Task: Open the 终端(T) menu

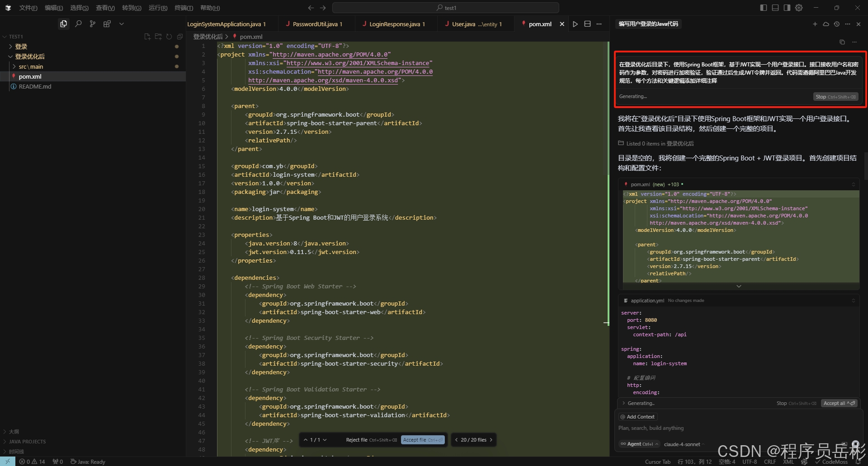Action: pyautogui.click(x=184, y=8)
